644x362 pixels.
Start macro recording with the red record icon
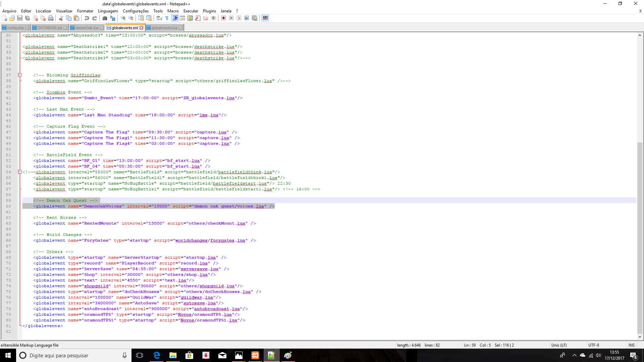point(223,18)
